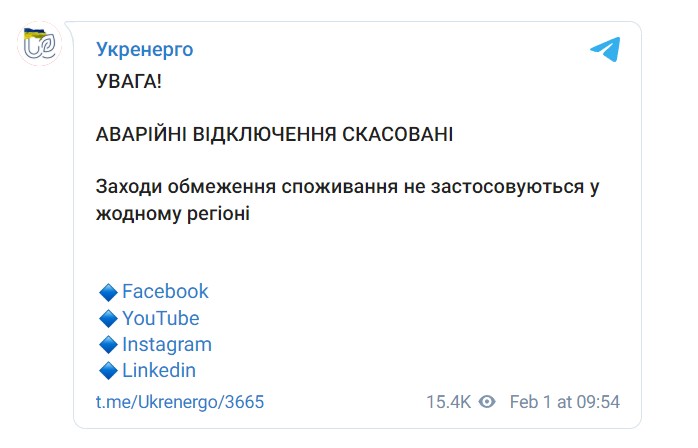Click the blue diamond beside YouTube
This screenshot has width=698, height=448.
click(x=109, y=319)
